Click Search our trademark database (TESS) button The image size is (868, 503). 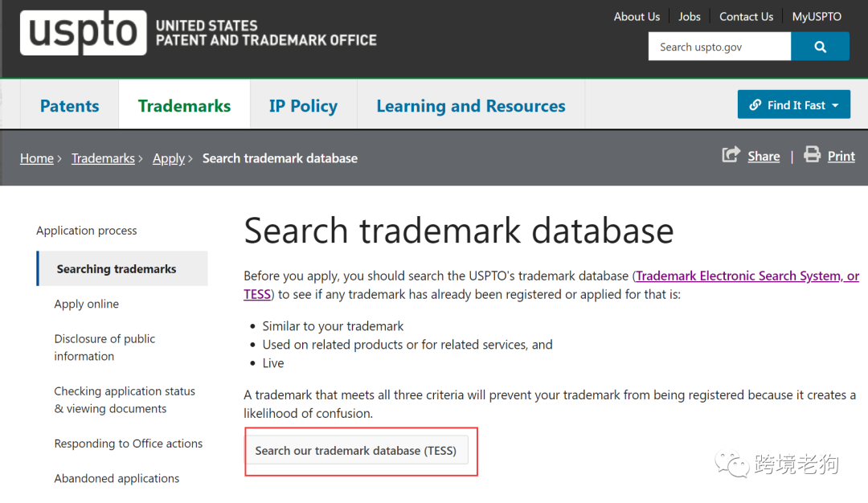[x=357, y=450]
